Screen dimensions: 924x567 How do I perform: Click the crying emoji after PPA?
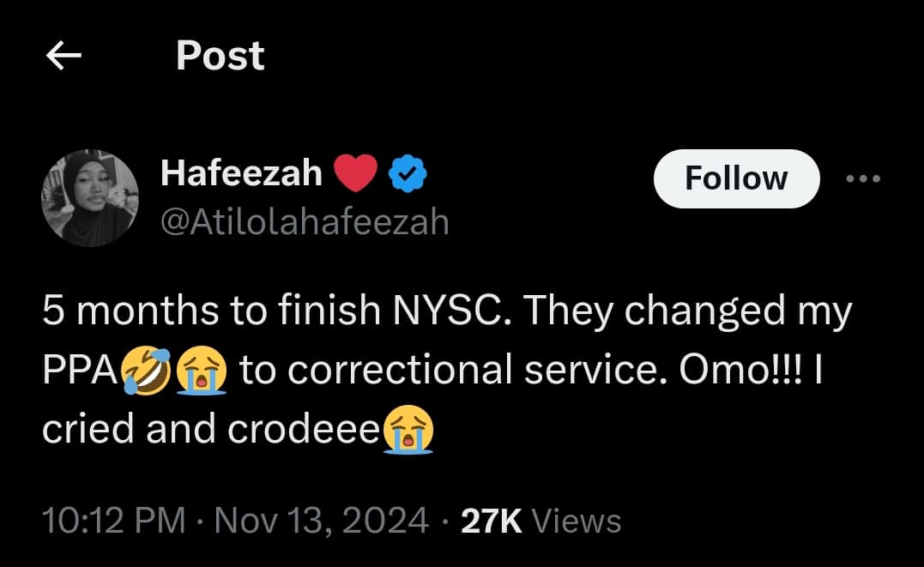click(202, 371)
